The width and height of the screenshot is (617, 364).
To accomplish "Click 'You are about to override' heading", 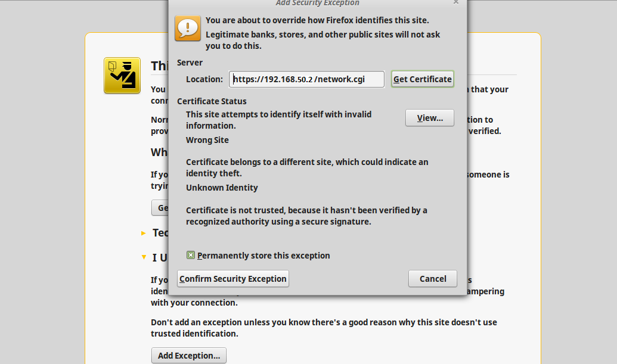I will click(x=317, y=20).
